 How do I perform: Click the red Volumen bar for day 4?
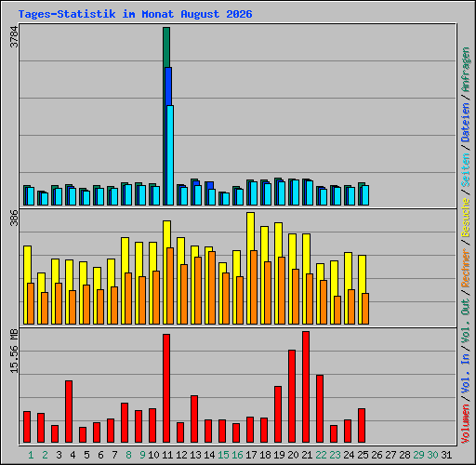69,411
